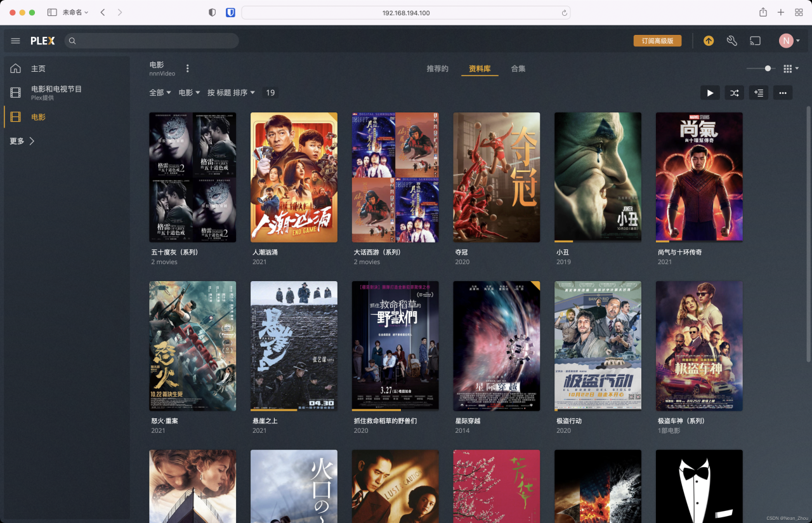This screenshot has width=812, height=523.
Task: Open the three dots more actions button
Action: pos(783,93)
